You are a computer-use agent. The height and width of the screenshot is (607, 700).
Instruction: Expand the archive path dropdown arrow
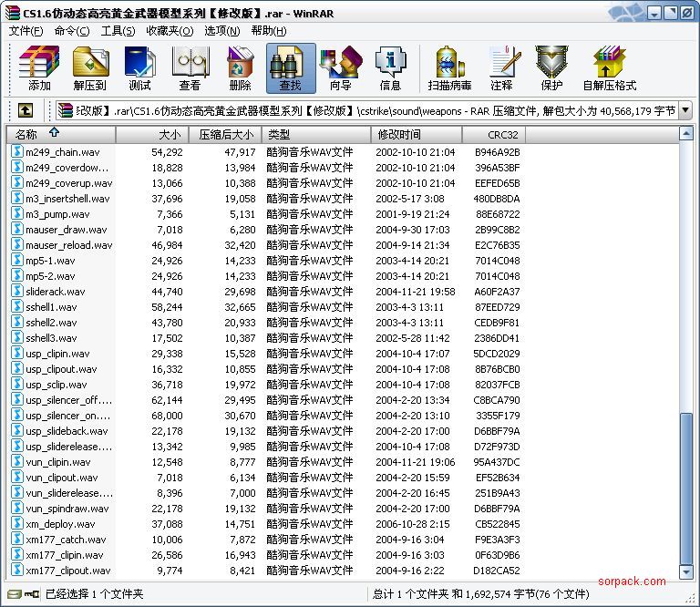685,110
